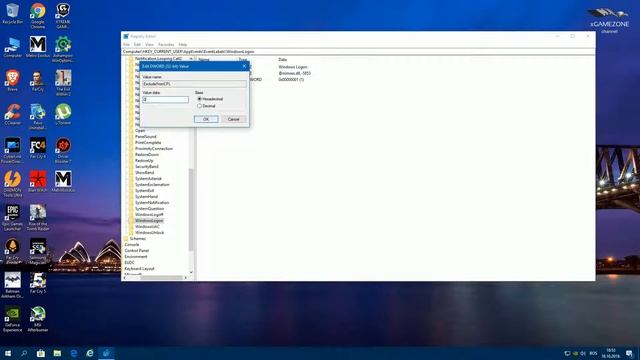This screenshot has width=640, height=360.
Task: Select the SystemQuestion registry key
Action: pyautogui.click(x=149, y=209)
